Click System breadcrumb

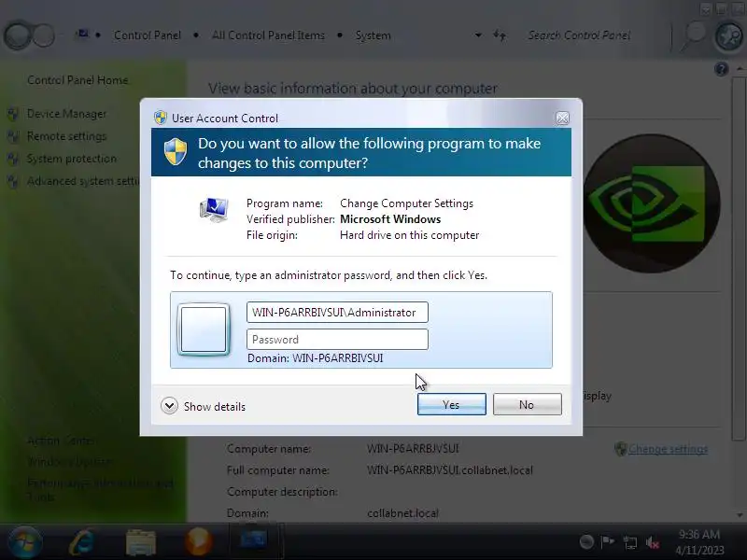pos(373,35)
